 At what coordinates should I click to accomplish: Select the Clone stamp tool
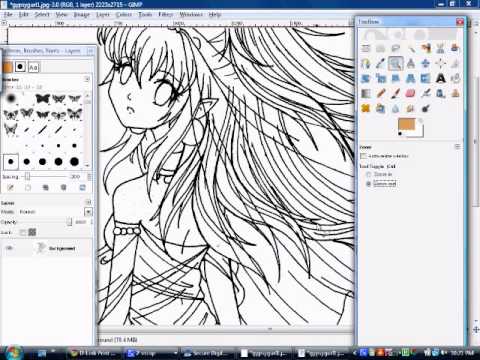coord(455,93)
